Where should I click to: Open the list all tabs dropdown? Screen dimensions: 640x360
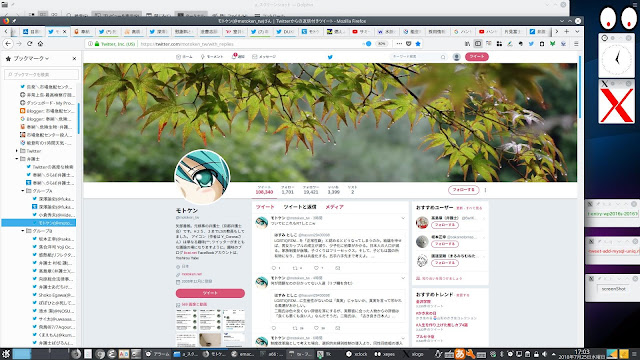[x=577, y=31]
